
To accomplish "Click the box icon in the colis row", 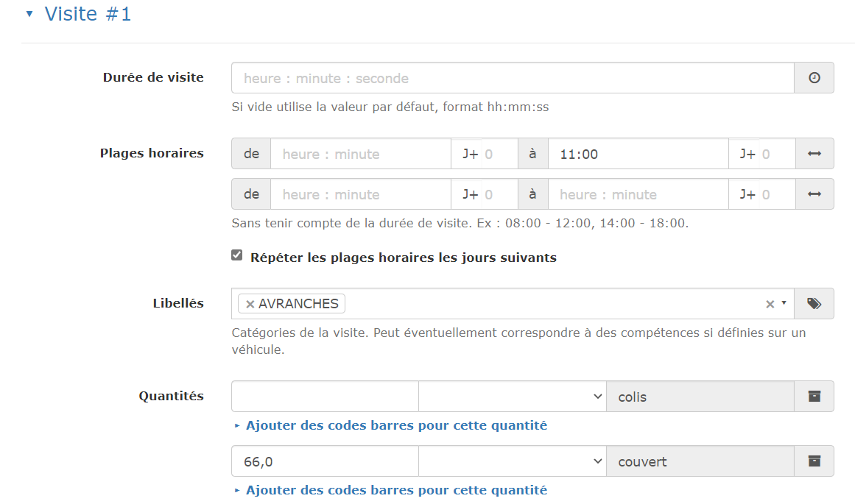I will point(814,397).
